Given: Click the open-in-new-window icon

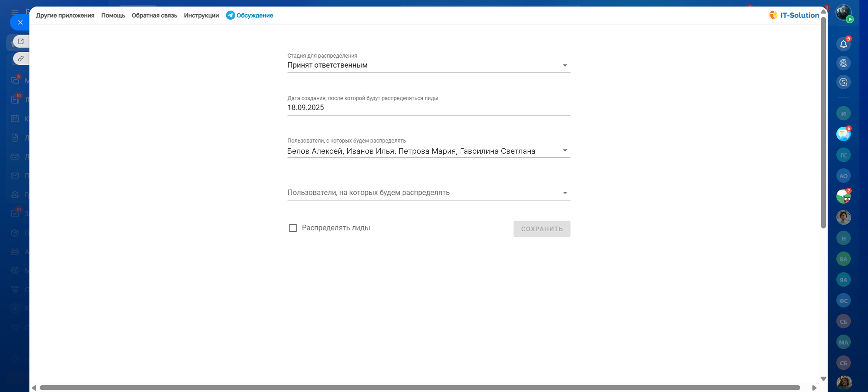Looking at the screenshot, I should (x=21, y=41).
